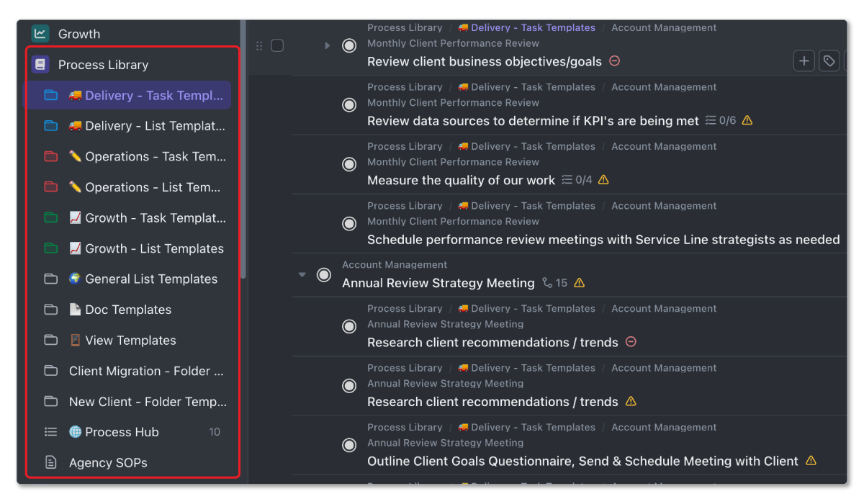Click the 0/6 checklist progress indicator

720,120
